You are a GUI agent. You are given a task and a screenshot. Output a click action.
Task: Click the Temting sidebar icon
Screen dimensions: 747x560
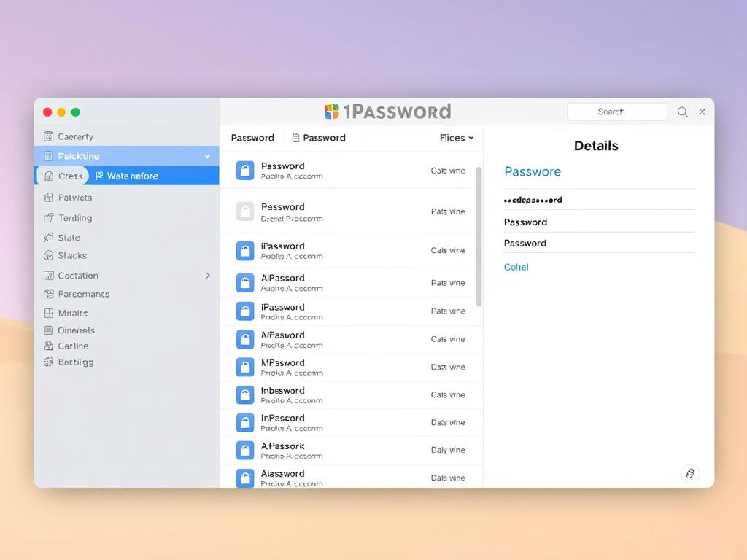click(x=49, y=217)
